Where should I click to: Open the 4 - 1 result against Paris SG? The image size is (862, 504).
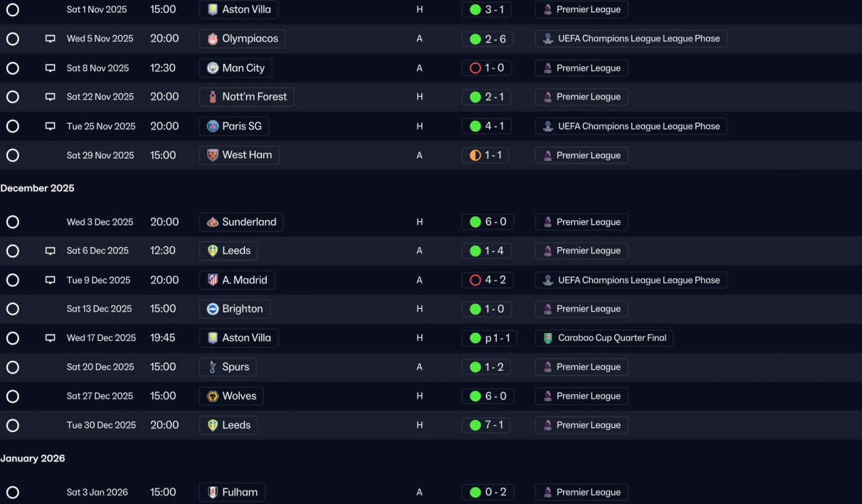(487, 126)
